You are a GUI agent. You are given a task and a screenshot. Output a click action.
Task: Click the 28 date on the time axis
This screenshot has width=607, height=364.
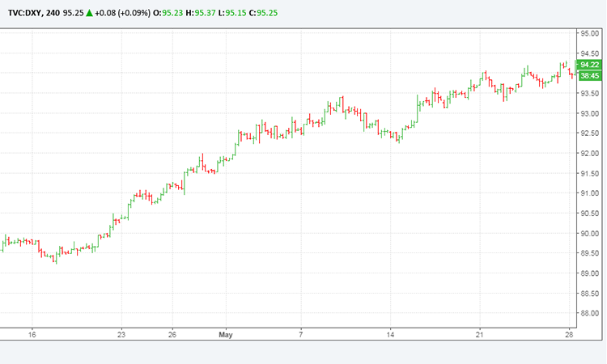click(569, 334)
